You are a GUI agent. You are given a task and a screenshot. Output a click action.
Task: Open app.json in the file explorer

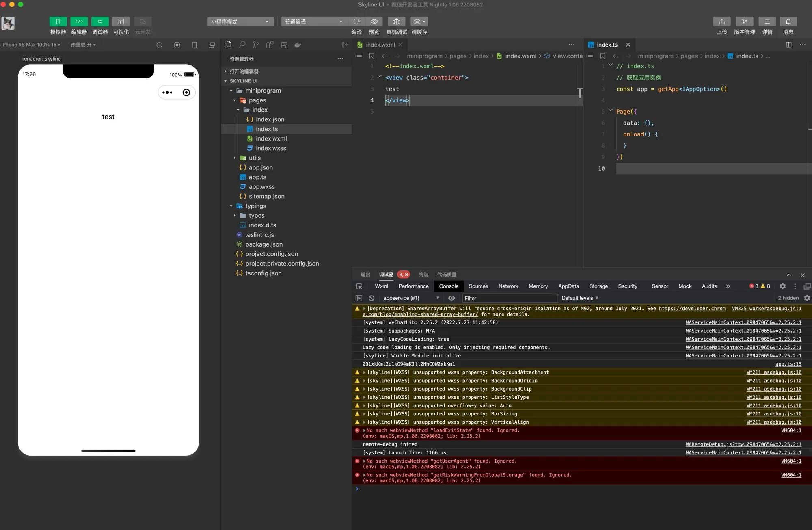[260, 167]
